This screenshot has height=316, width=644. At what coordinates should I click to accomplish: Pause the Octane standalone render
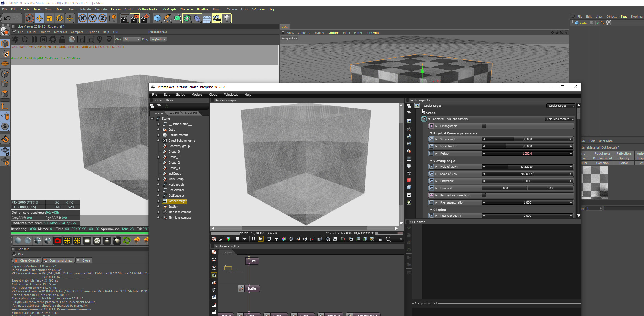pyautogui.click(x=253, y=239)
